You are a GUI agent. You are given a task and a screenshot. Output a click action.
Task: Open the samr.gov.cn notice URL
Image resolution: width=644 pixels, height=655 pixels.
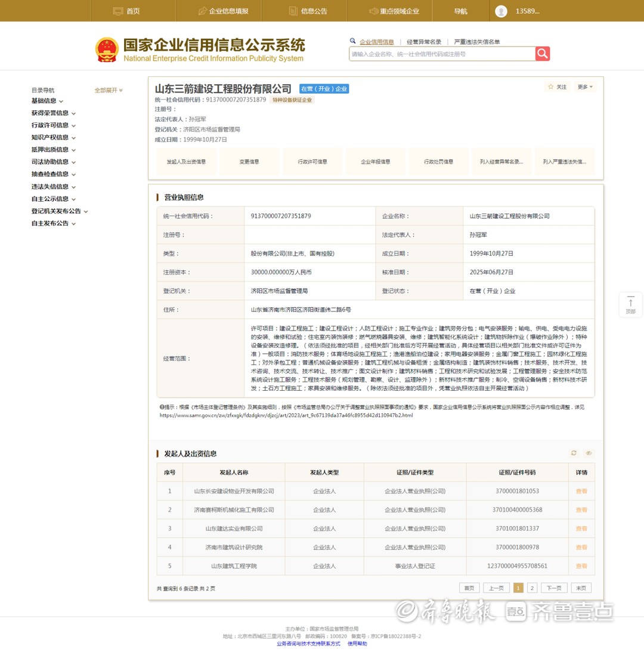pyautogui.click(x=286, y=415)
